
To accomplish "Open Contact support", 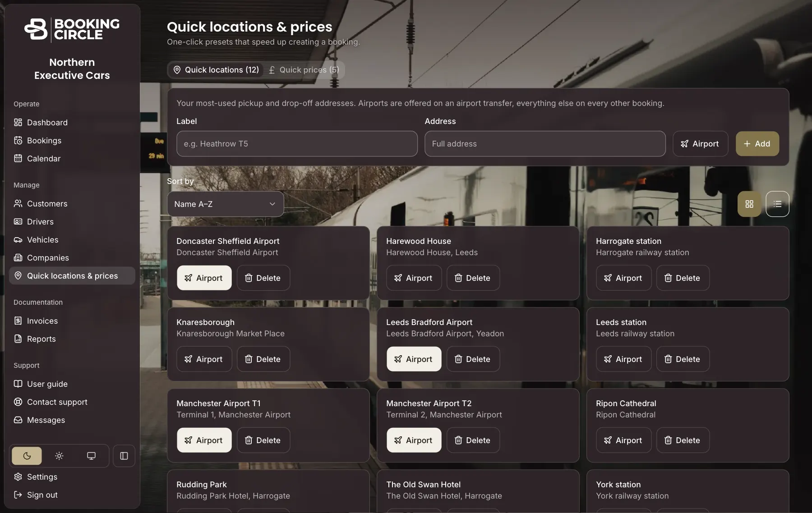I will pyautogui.click(x=72, y=402).
